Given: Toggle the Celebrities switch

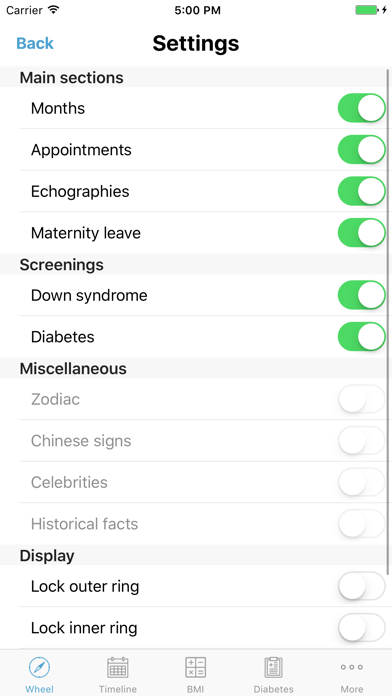Looking at the screenshot, I should click(361, 482).
